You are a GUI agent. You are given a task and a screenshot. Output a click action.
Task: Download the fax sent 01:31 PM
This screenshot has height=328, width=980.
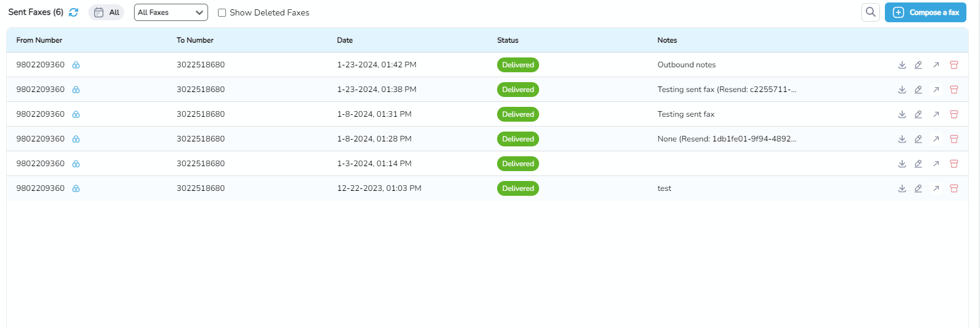[x=902, y=114]
